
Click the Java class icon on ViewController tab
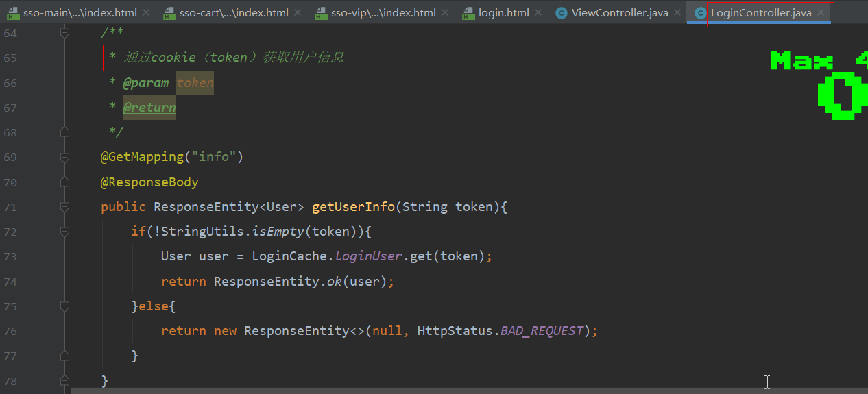(562, 13)
